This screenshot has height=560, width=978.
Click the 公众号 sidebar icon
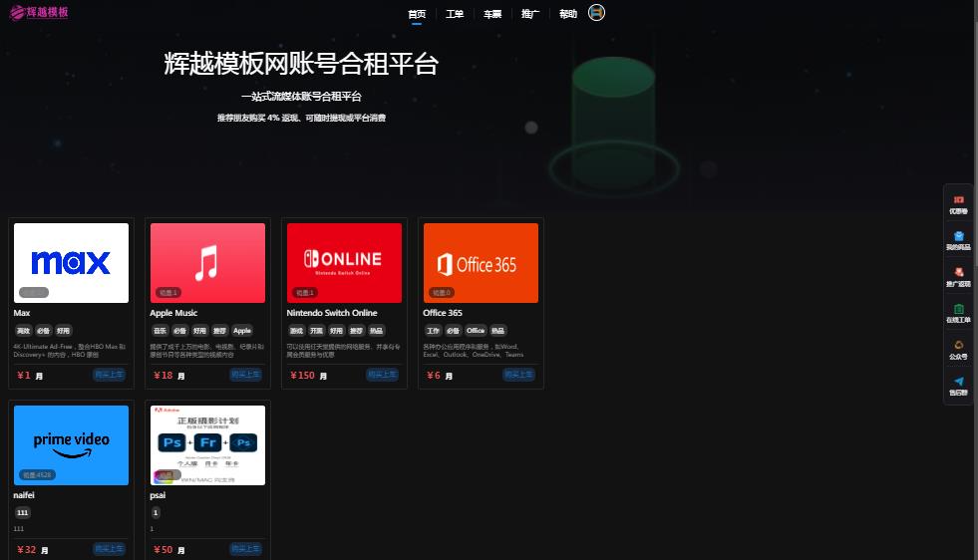pos(958,346)
